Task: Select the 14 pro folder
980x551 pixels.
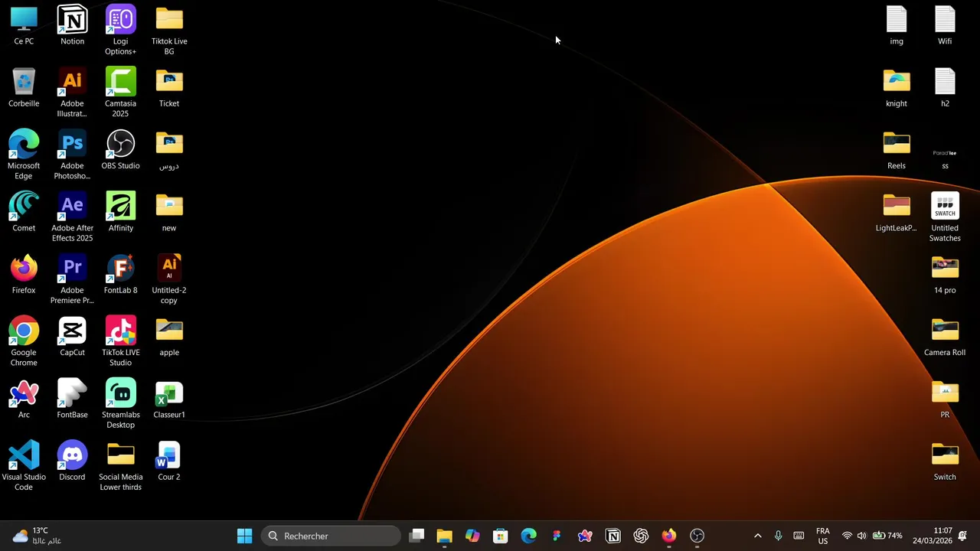Action: [x=945, y=274]
